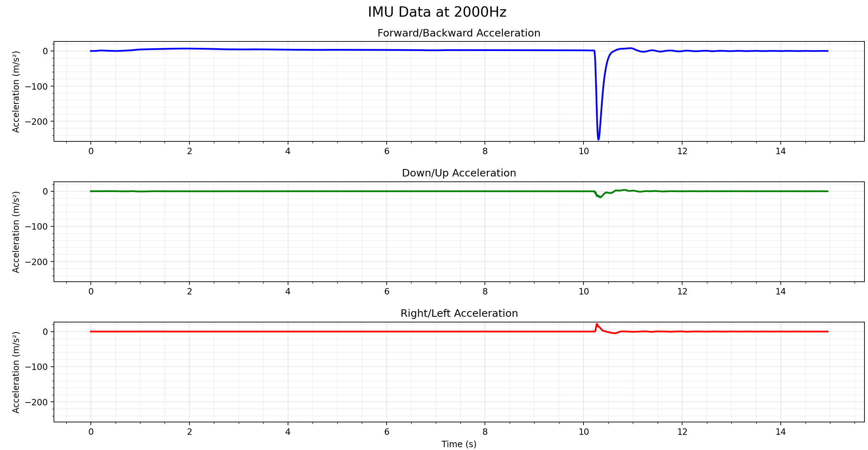Click the 0 y-tick label on the bottom plot

(x=45, y=332)
